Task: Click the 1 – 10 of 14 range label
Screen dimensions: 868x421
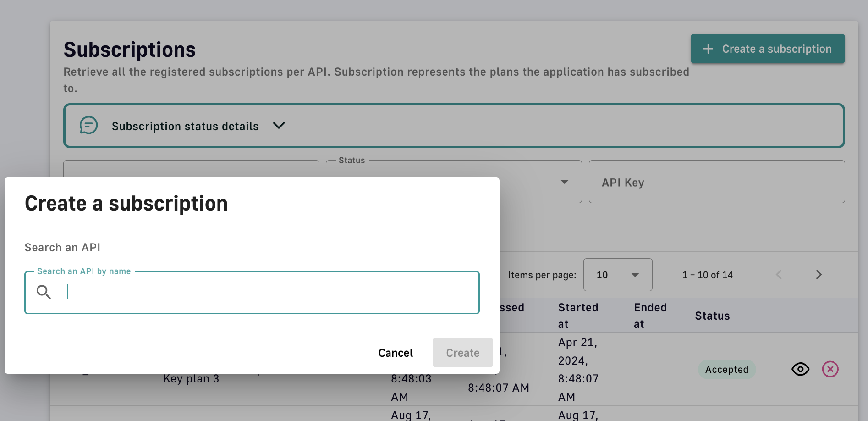Action: [x=707, y=275]
